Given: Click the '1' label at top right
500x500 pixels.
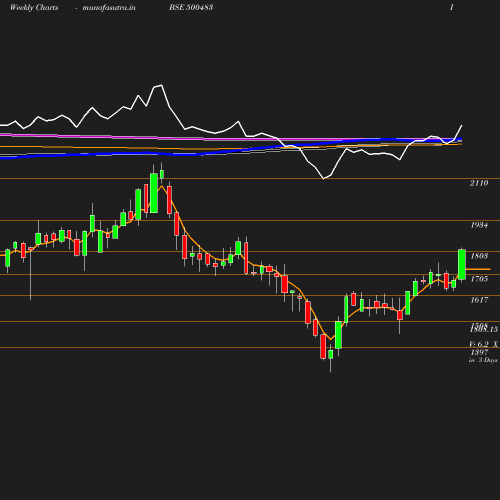Looking at the screenshot, I should [452, 7].
